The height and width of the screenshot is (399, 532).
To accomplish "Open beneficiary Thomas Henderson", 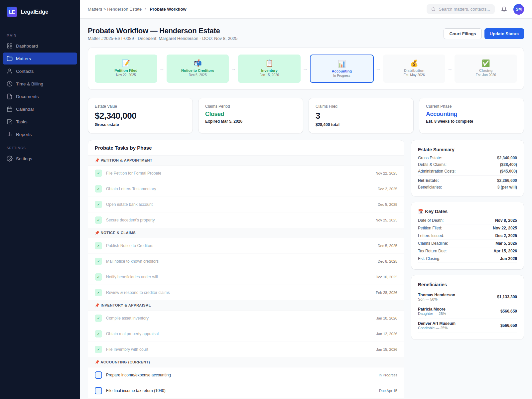I will pyautogui.click(x=467, y=297).
